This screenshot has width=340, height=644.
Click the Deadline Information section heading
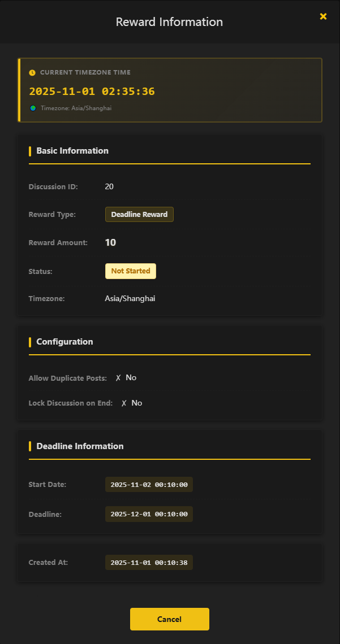[80, 446]
